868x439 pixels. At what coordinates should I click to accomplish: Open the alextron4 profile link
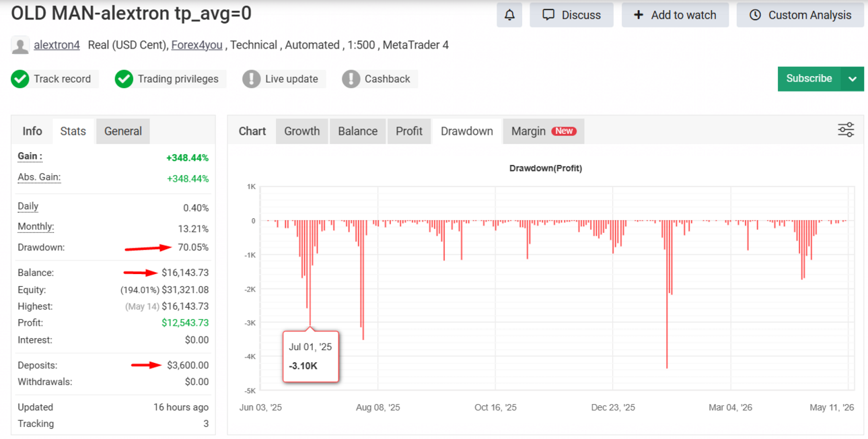pos(57,45)
